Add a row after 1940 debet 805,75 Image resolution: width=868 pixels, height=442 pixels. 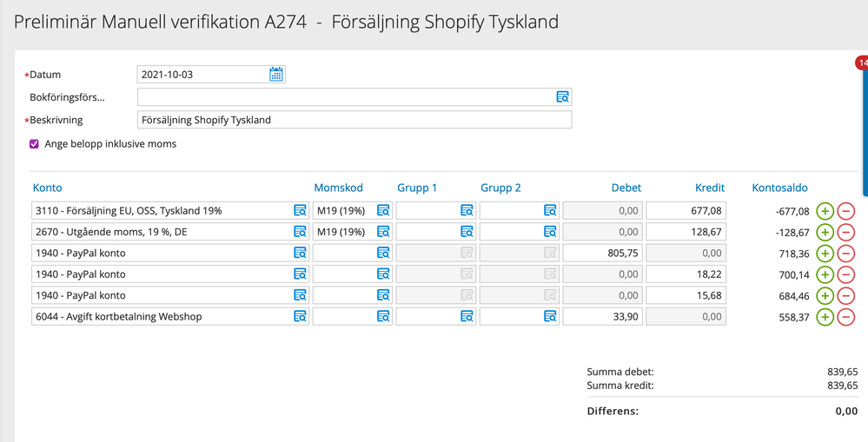coord(825,253)
